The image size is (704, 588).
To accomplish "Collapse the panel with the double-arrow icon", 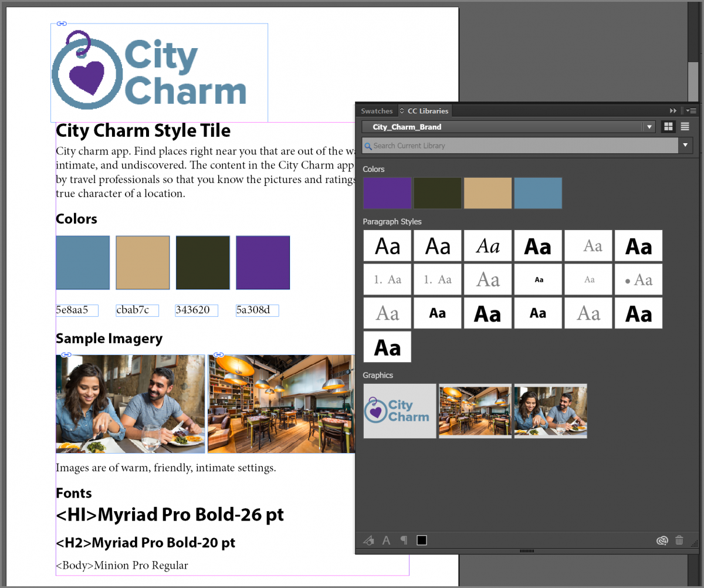I will [x=673, y=111].
